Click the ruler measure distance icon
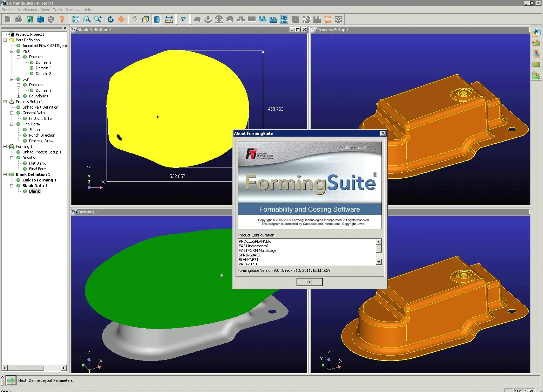Image resolution: width=543 pixels, height=392 pixels. (x=169, y=19)
